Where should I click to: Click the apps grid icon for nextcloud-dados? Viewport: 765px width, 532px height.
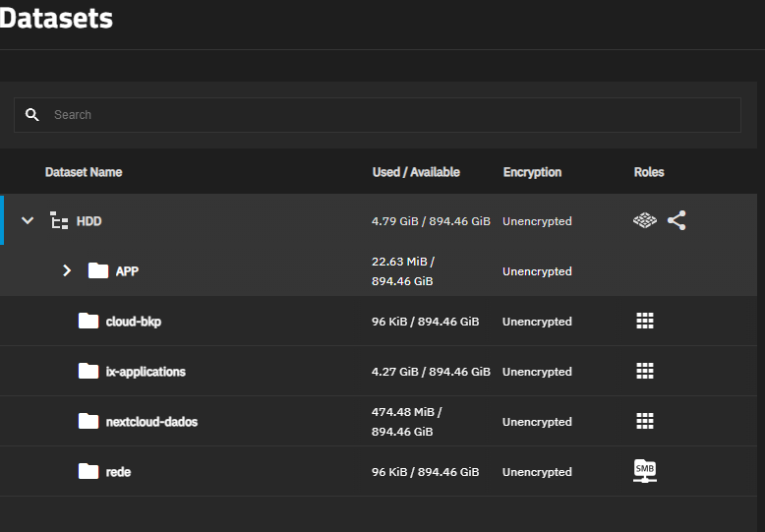click(x=644, y=421)
